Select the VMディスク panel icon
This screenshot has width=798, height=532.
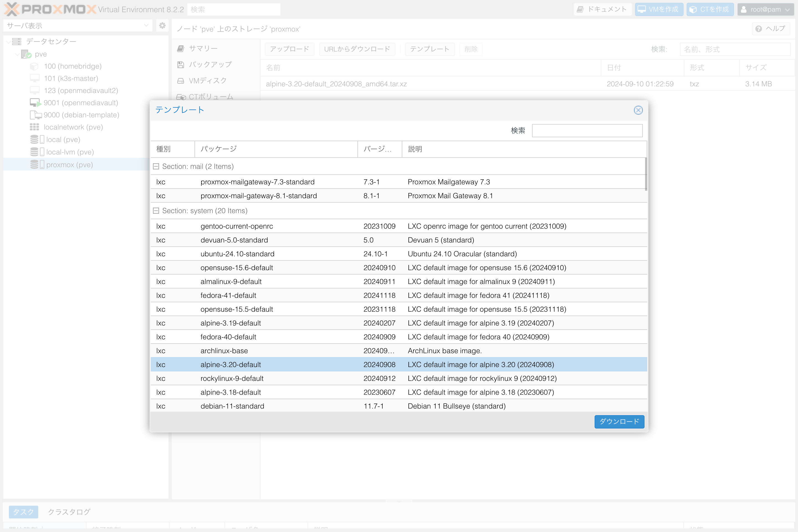(x=181, y=81)
